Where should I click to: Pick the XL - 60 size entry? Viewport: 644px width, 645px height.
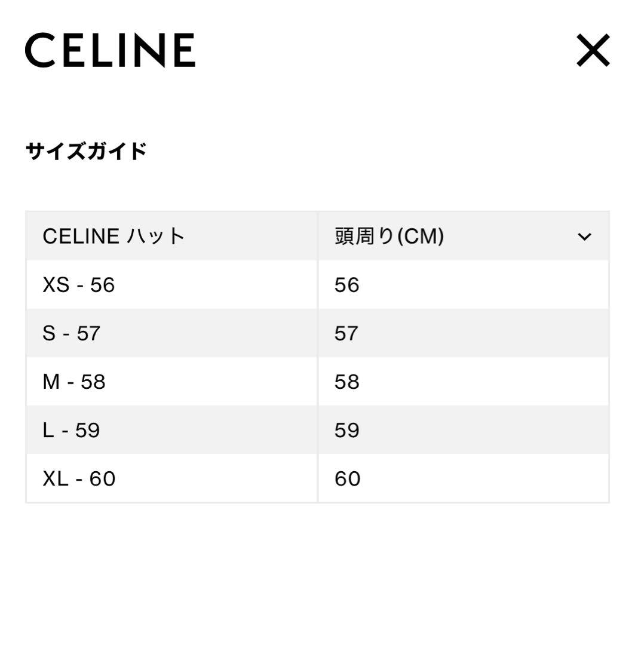pos(78,478)
